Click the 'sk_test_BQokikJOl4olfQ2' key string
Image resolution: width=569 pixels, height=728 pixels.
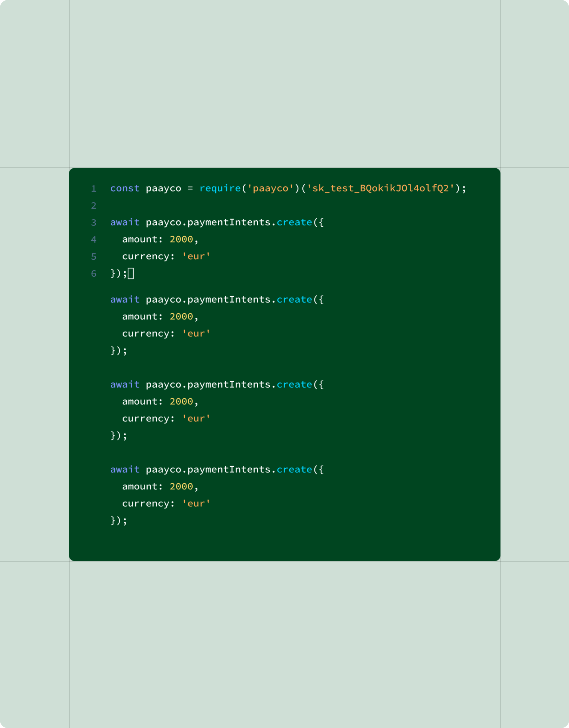[380, 188]
